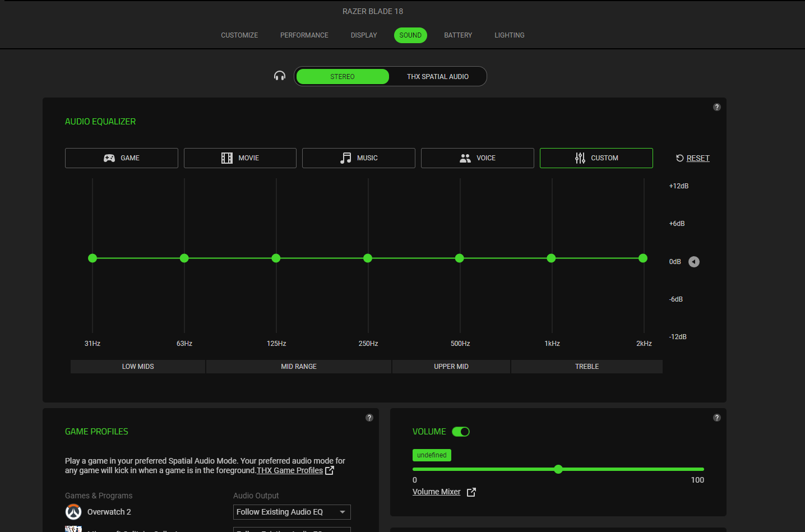This screenshot has height=532, width=805.
Task: Click the 63Hz equalizer slider handle
Action: [x=184, y=258]
